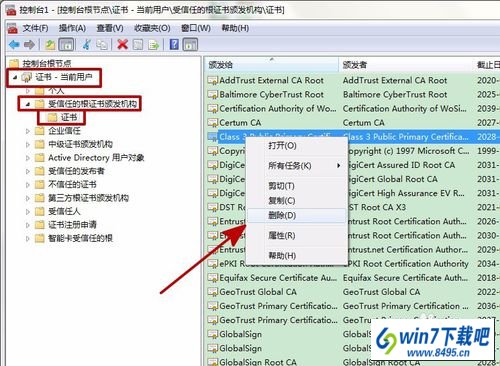Choose 剪切(T) in the context menu
The image size is (500, 366).
coord(296,186)
